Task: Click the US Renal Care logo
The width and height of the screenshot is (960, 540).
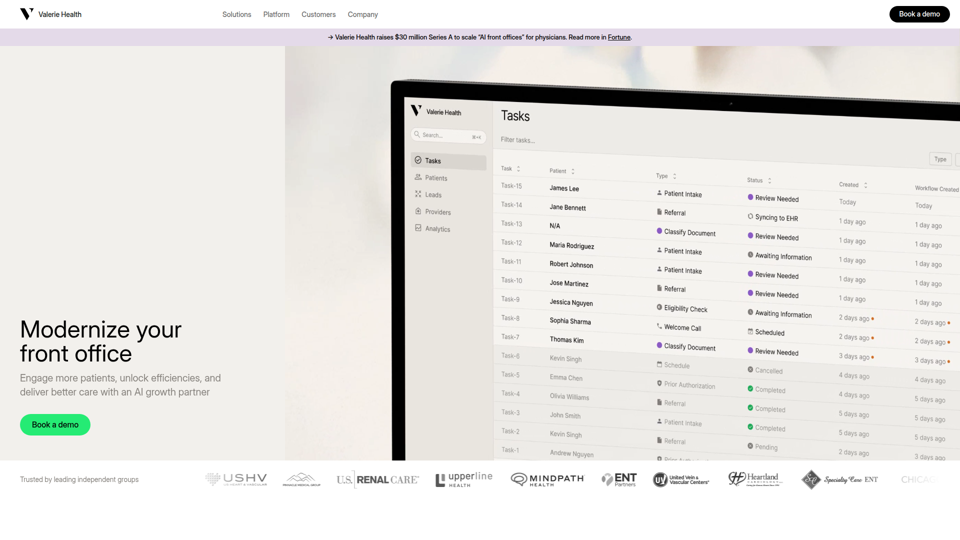Action: [377, 480]
